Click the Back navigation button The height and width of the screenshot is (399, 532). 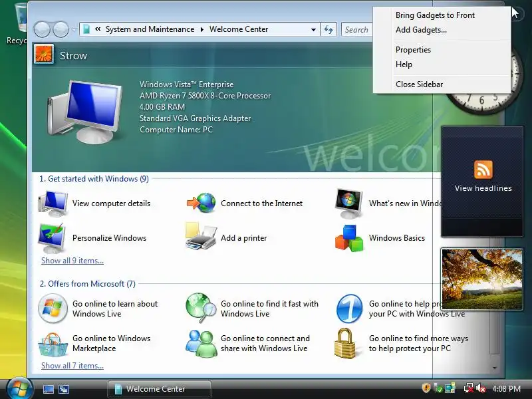(x=42, y=29)
